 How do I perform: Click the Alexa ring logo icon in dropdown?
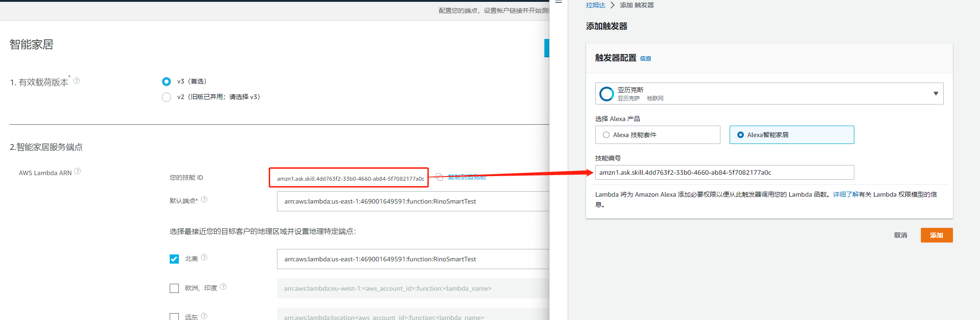tap(606, 94)
